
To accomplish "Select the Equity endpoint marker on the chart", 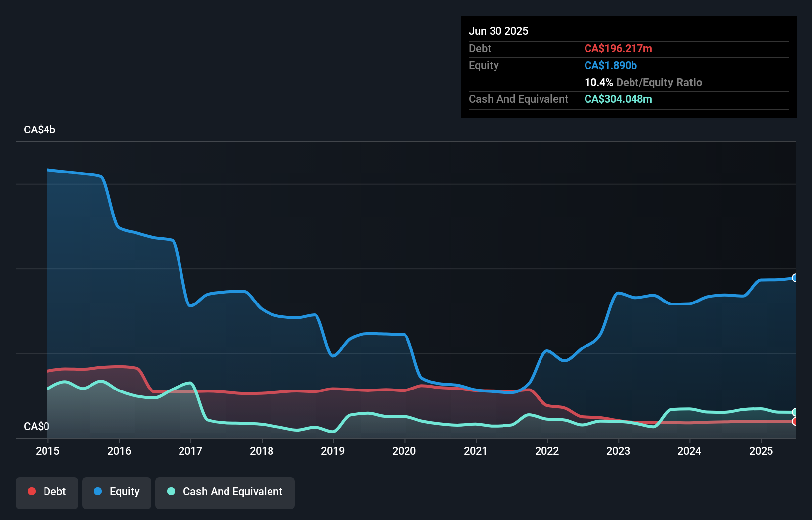I will (x=795, y=278).
